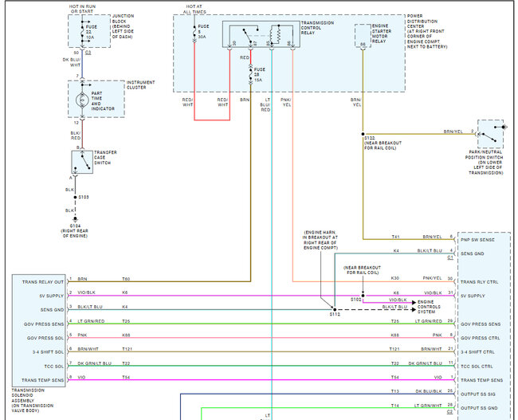Viewport: 518px width, 420px height.
Task: Click the 'PNP SW SENSE' pin label
Action: (x=477, y=240)
